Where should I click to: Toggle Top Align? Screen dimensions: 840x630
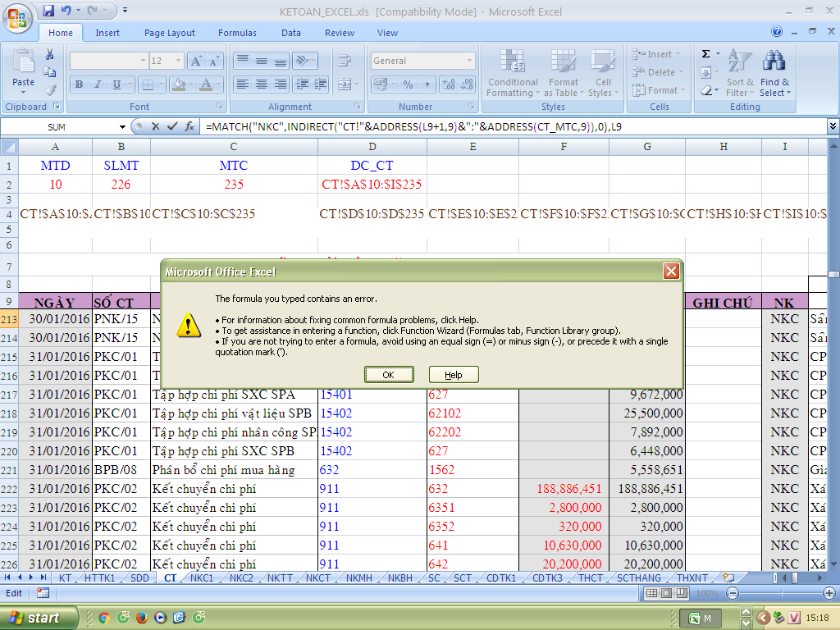[243, 61]
